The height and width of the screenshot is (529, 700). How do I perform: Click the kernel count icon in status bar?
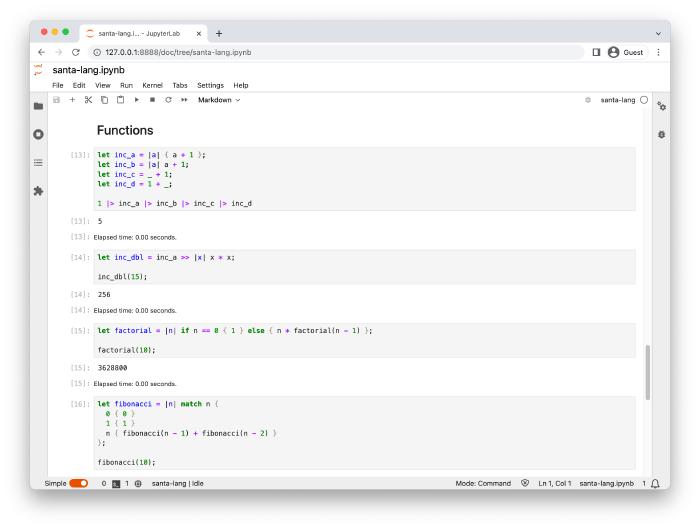138,483
